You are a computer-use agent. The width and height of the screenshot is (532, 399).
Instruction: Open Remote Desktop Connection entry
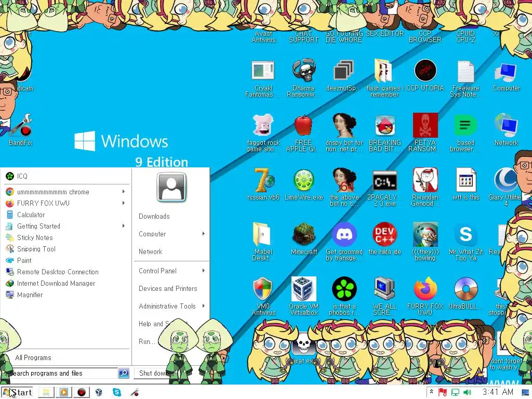tap(66, 272)
